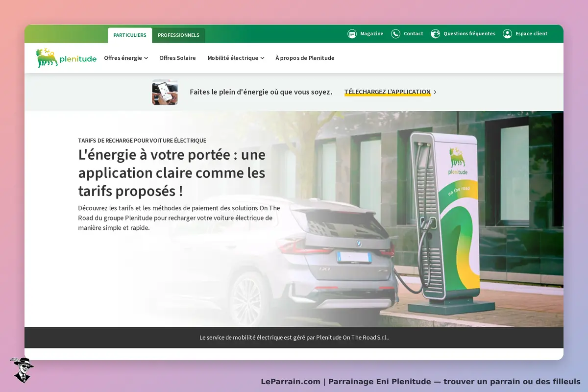This screenshot has width=588, height=392.
Task: Click the hero heading L'énergie à votre portée
Action: tap(172, 172)
